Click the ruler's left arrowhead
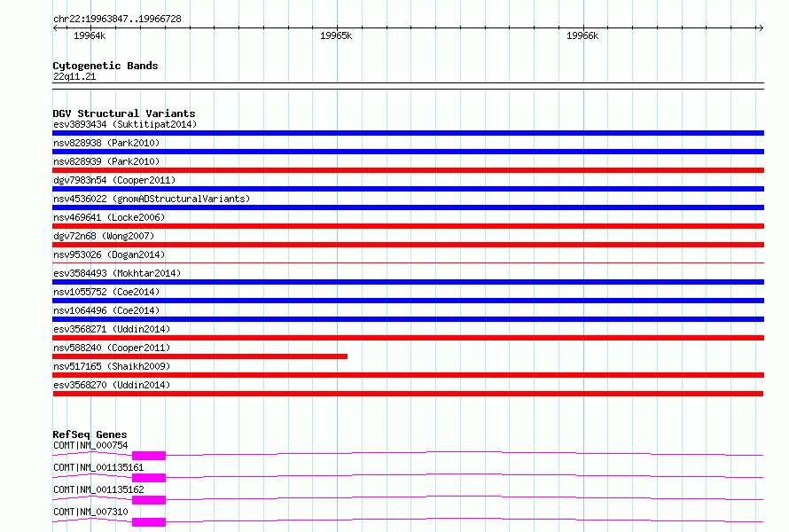 coord(56,27)
